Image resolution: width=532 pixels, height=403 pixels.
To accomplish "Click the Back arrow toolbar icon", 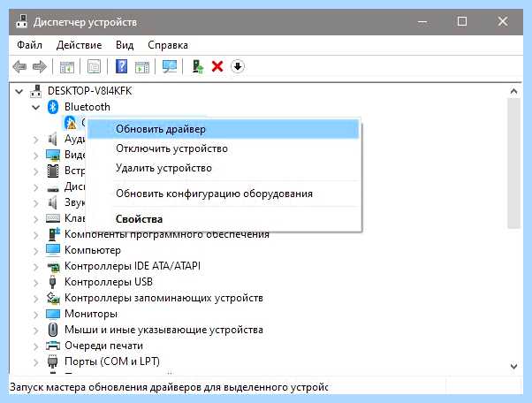I will point(19,66).
